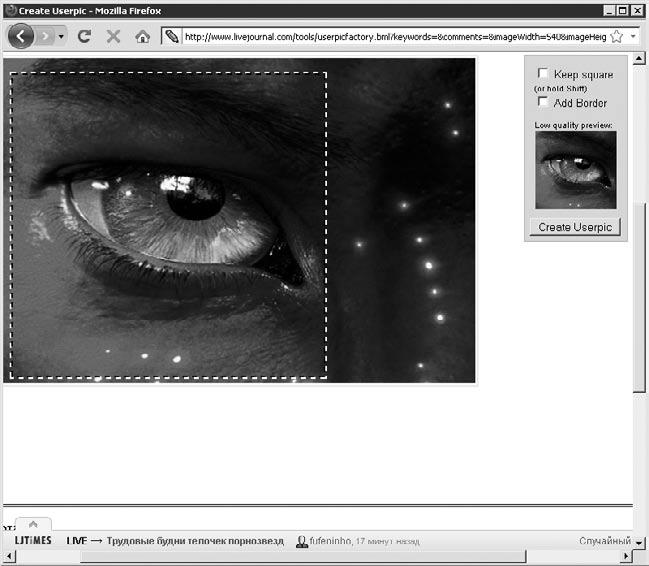Enable the Keep square checkbox
Screen dimensions: 649x566
[543, 74]
